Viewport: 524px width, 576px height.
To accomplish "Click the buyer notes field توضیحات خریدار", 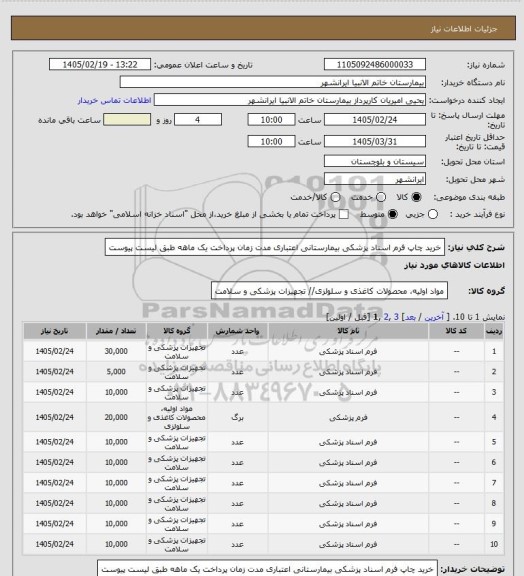I will click(x=268, y=569).
